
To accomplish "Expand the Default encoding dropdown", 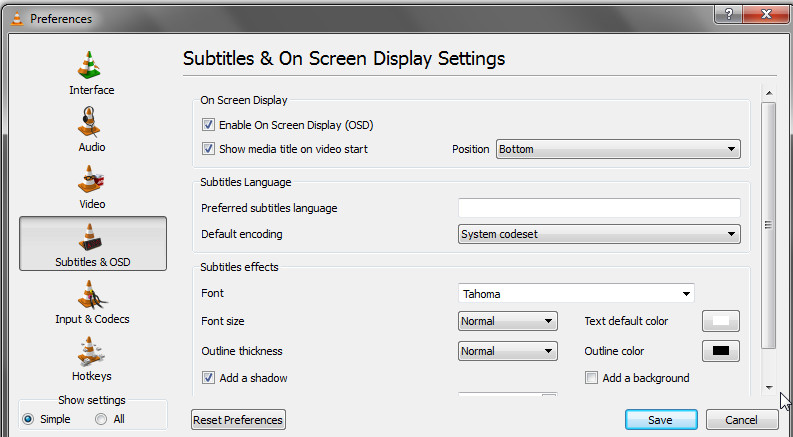I will 599,235.
